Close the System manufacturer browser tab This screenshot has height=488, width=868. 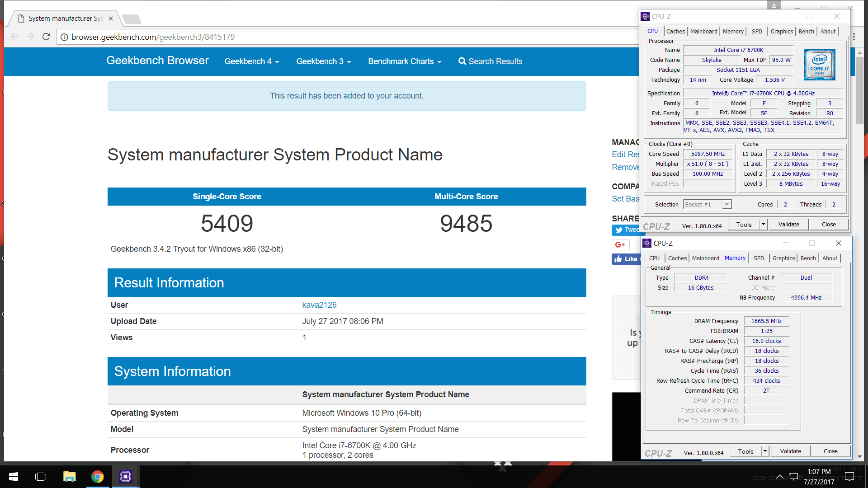point(111,19)
